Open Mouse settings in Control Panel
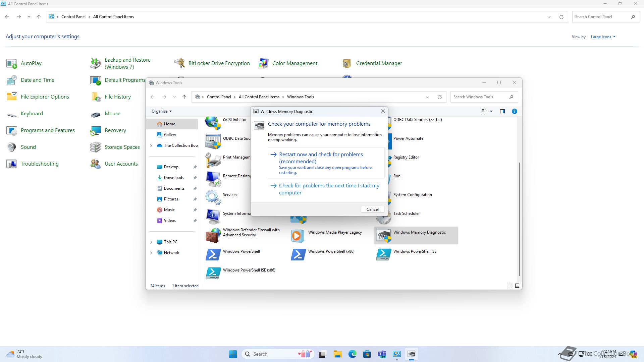The height and width of the screenshot is (362, 644). (105, 114)
